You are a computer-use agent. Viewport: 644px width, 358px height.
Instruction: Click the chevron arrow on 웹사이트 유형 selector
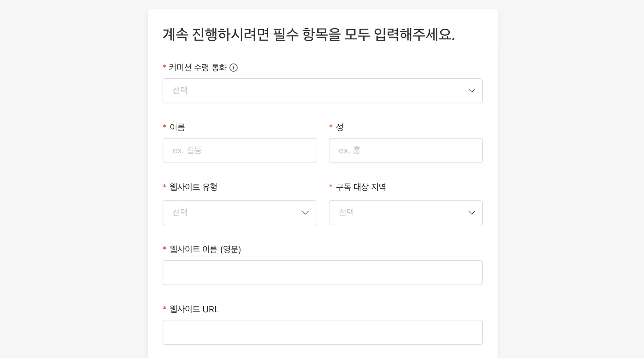(x=305, y=212)
